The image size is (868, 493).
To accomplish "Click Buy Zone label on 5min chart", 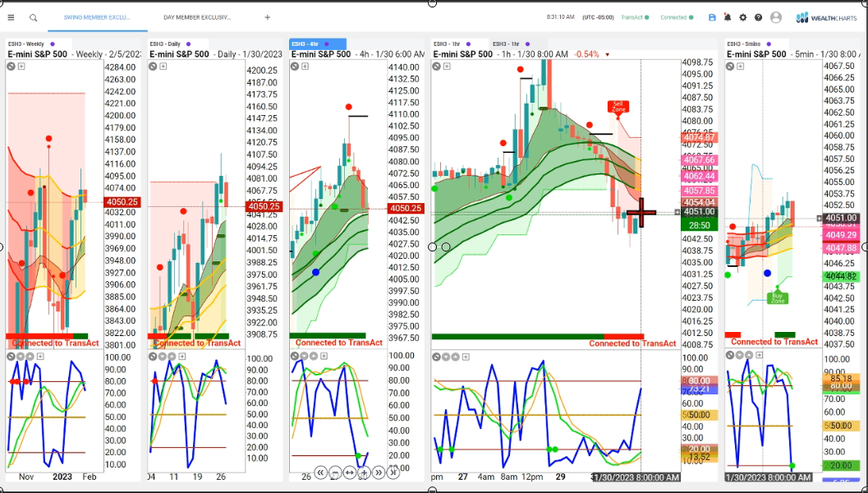I will tap(777, 298).
